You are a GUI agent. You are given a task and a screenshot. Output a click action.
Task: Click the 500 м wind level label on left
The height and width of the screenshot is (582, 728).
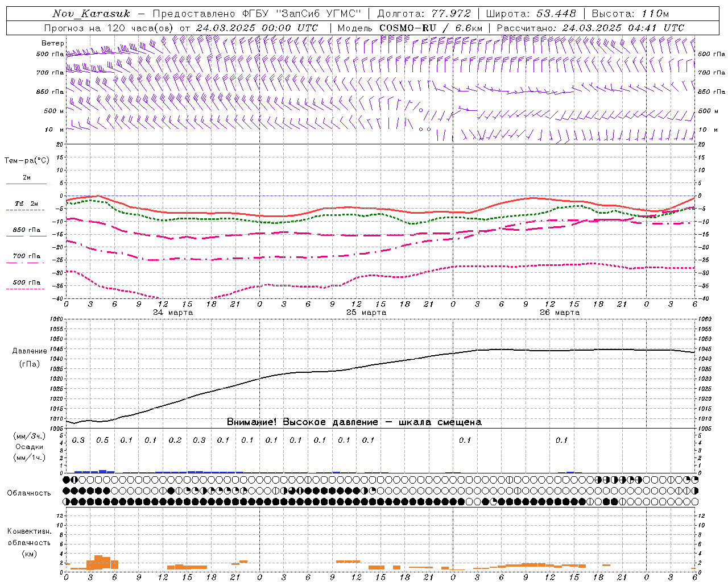[54, 111]
